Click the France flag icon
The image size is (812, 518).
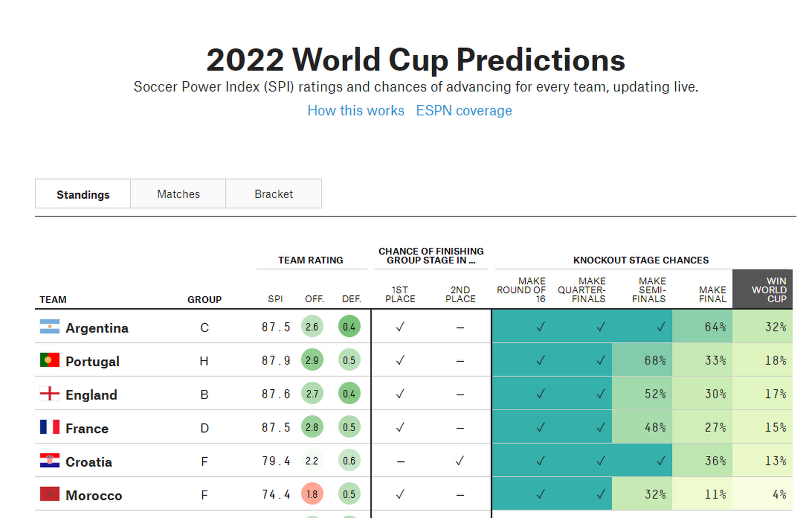(x=50, y=427)
